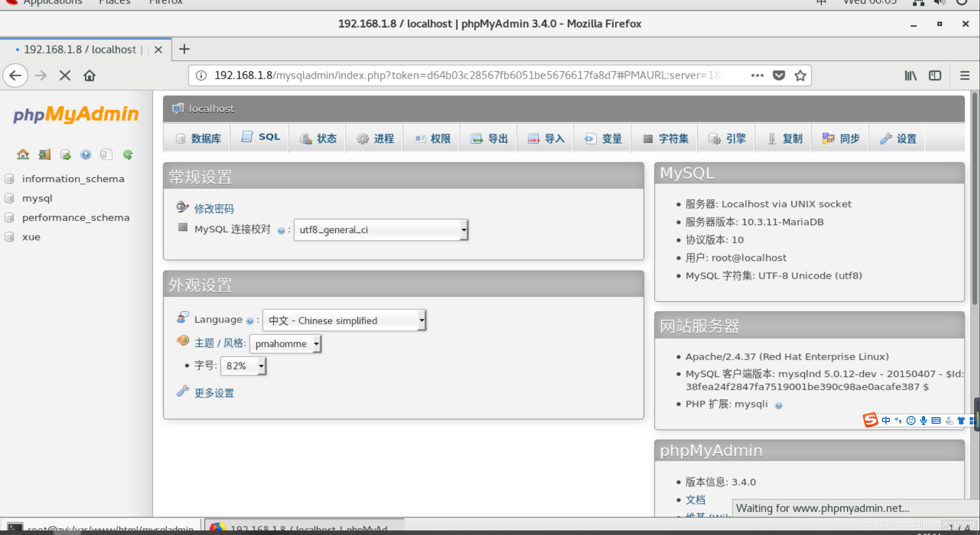Viewport: 980px width, 535px height.
Task: Click Sogou microphone voice input icon
Action: tap(924, 420)
